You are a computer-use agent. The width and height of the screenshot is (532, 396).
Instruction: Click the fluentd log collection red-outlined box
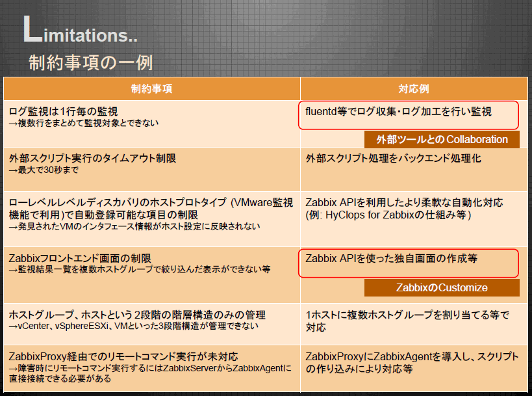pyautogui.click(x=409, y=115)
